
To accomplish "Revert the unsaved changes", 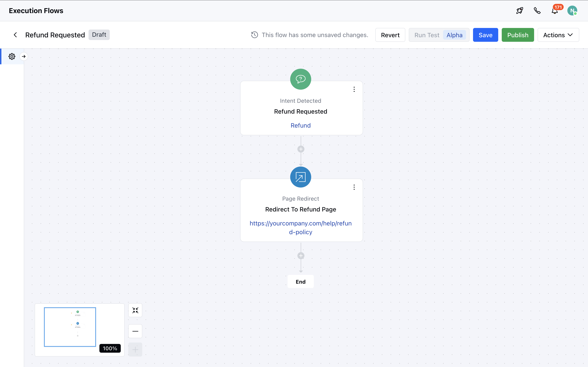I will point(390,35).
